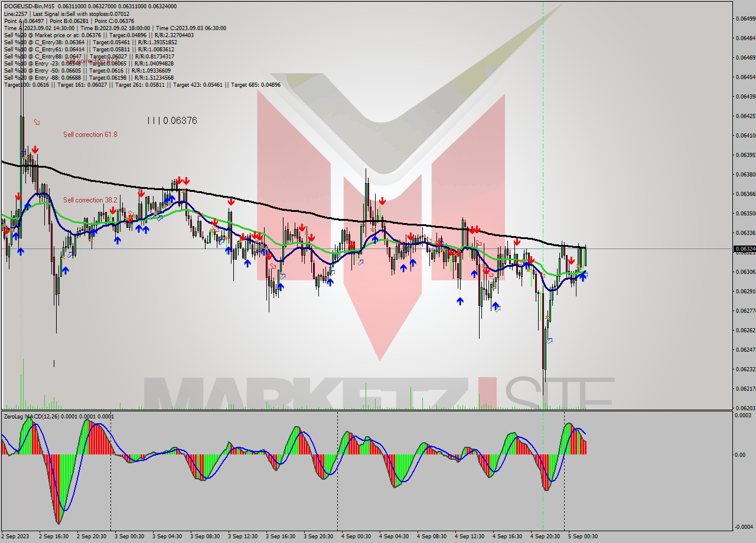This screenshot has width=756, height=543.
Task: Click price axis value 0.06469
Action: point(745,57)
